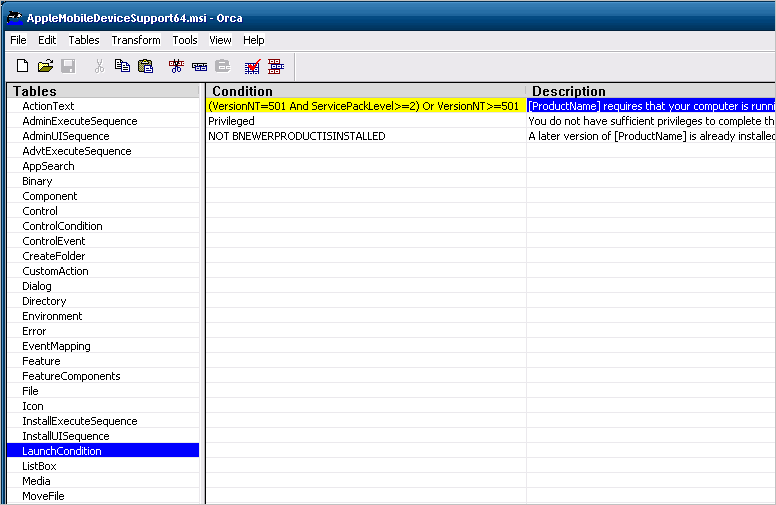Click the Description column header

[651, 91]
